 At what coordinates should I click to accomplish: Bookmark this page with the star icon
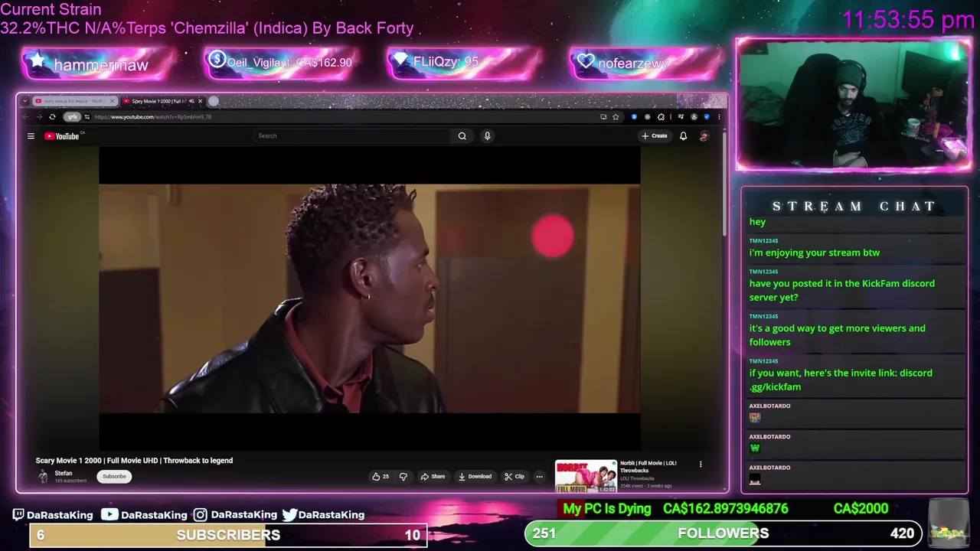click(x=616, y=117)
